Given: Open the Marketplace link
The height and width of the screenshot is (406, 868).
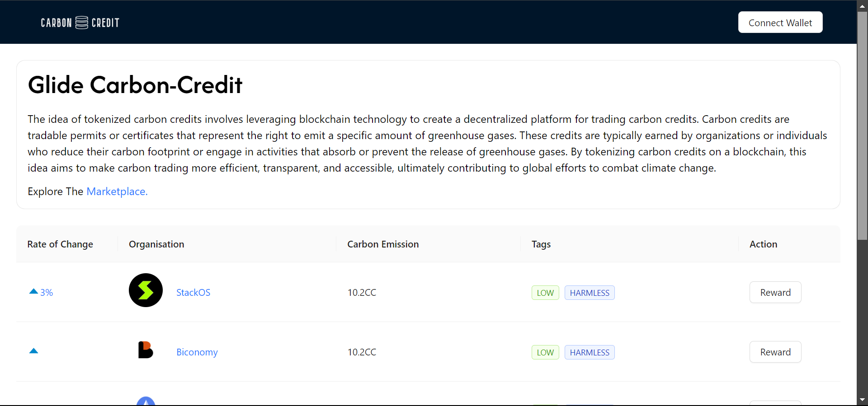Looking at the screenshot, I should tap(117, 191).
